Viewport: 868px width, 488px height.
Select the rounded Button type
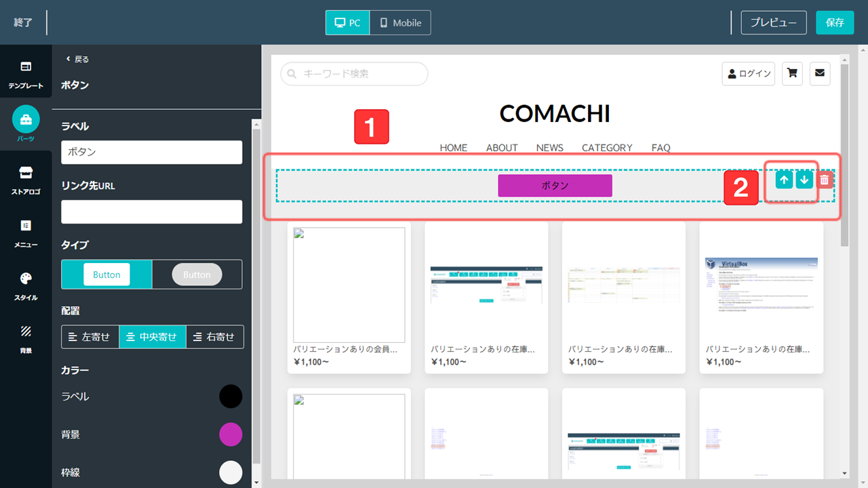coord(197,274)
